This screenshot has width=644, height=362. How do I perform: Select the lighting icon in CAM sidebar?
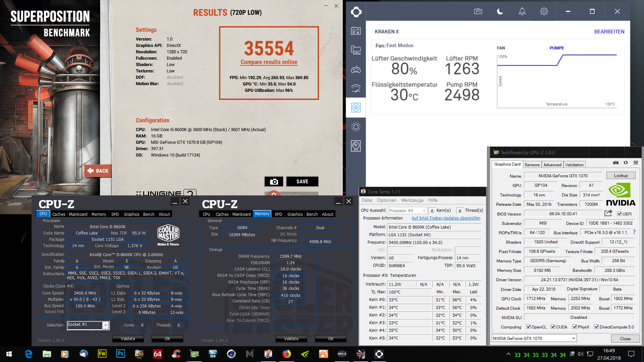(x=356, y=127)
